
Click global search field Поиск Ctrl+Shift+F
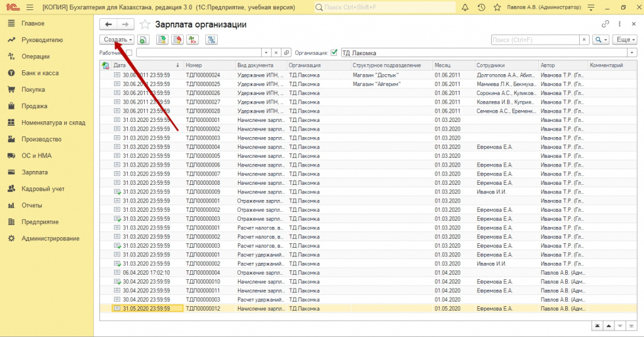point(385,8)
